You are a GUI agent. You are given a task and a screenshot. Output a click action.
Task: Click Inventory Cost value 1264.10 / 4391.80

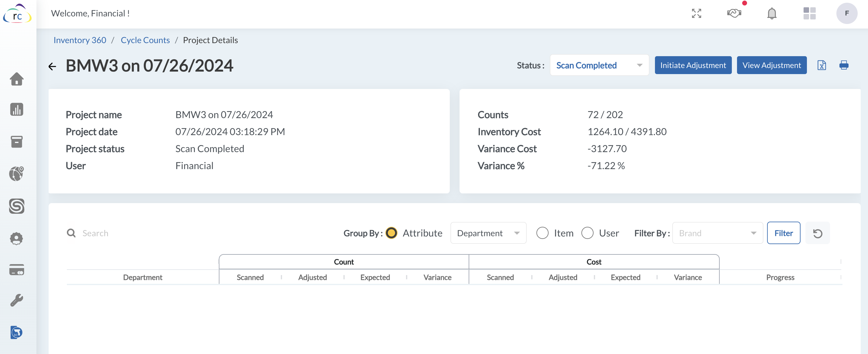[627, 131]
